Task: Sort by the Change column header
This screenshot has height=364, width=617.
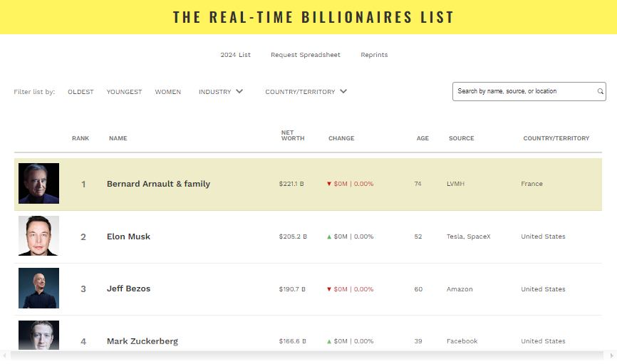Action: tap(341, 138)
